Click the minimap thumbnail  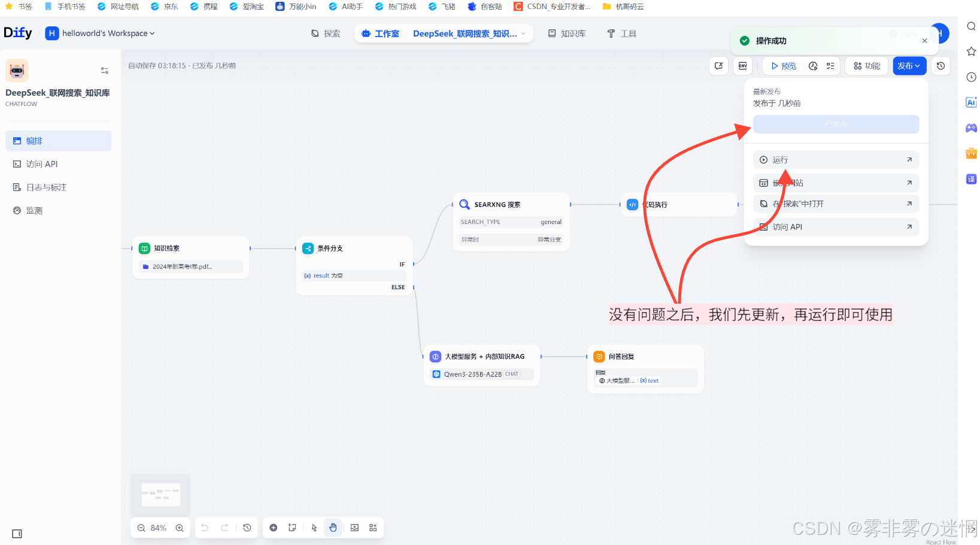coord(160,495)
